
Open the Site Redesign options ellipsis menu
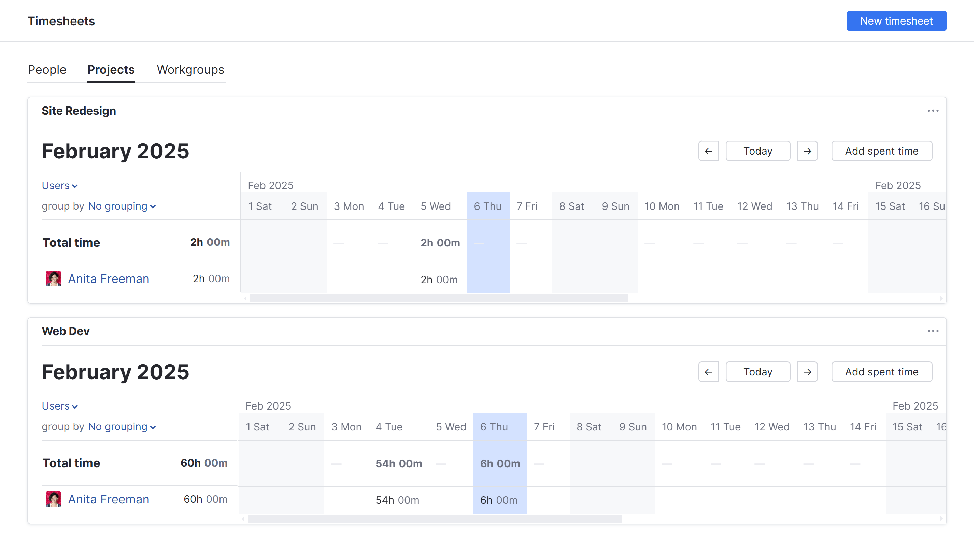coord(933,111)
